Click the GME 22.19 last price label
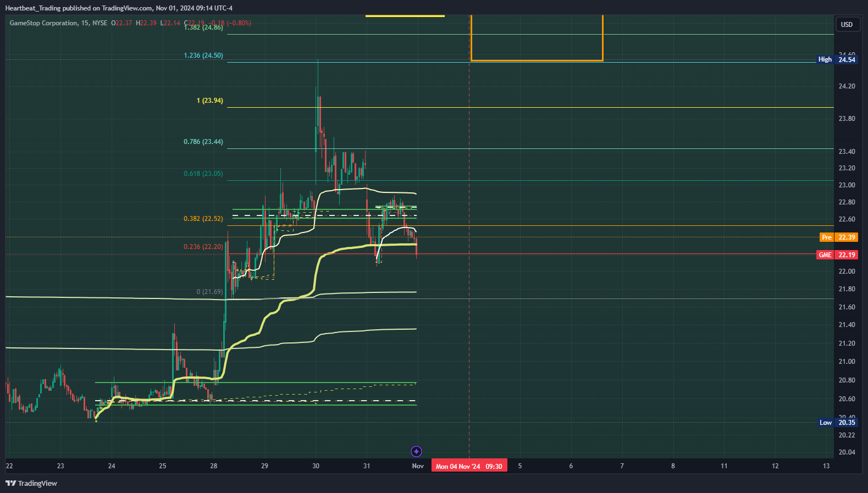Image resolution: width=868 pixels, height=493 pixels. coord(837,254)
